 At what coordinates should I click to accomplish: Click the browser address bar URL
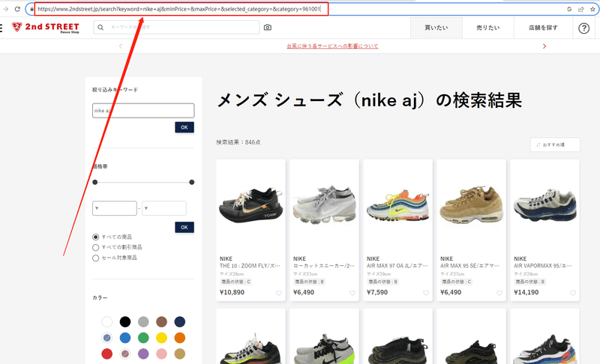pyautogui.click(x=179, y=9)
